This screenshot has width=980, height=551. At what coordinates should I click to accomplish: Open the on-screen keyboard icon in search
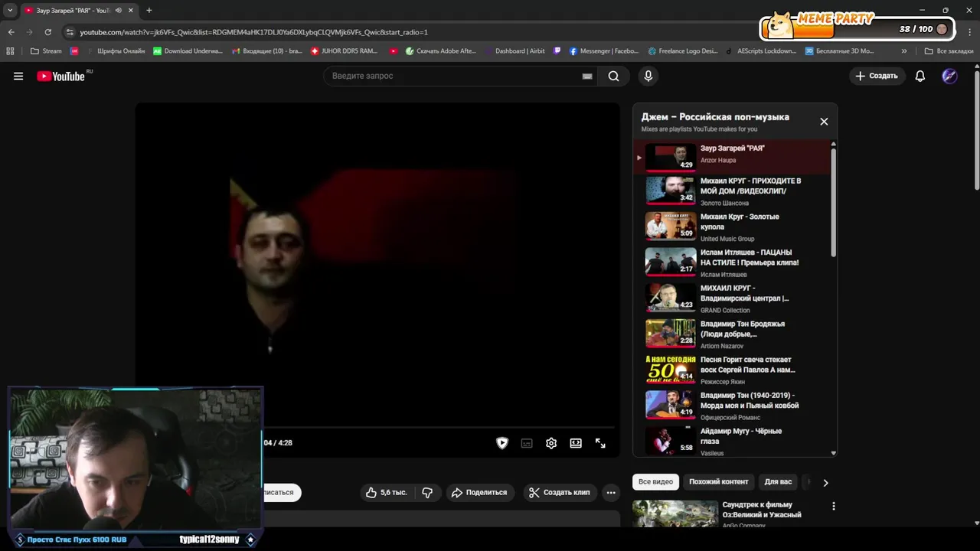(x=587, y=77)
